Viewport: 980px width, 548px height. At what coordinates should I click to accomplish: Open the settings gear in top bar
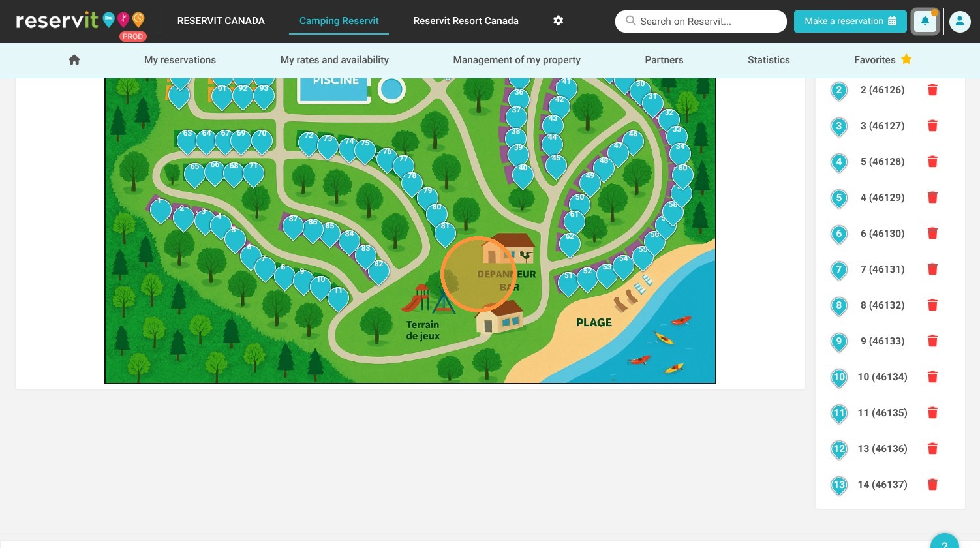[558, 20]
